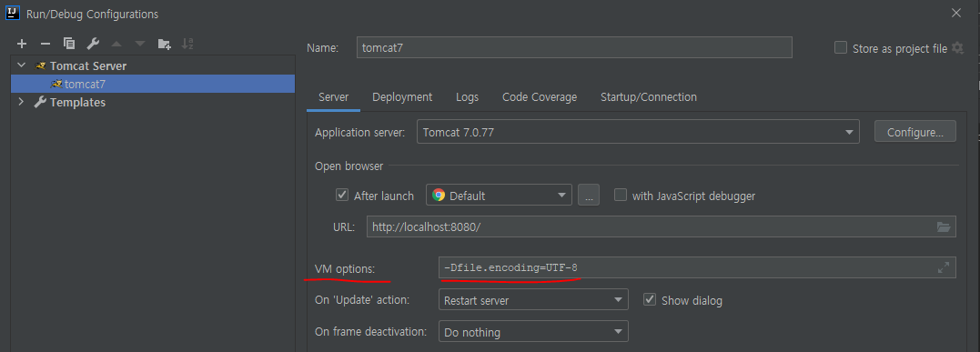The height and width of the screenshot is (352, 980).
Task: Select the Templates tree item
Action: (153, 102)
